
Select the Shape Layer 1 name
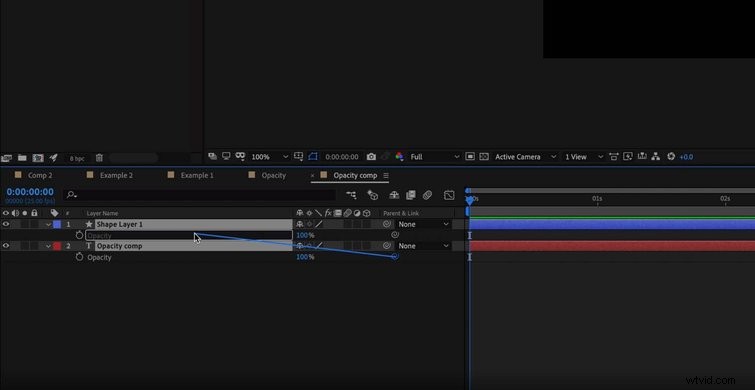point(119,224)
